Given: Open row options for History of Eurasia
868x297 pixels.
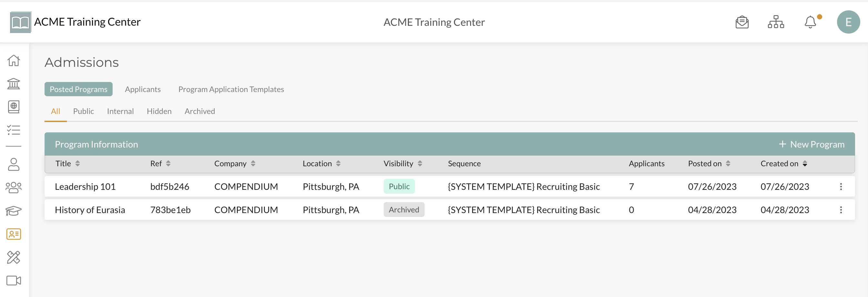Looking at the screenshot, I should (x=841, y=210).
